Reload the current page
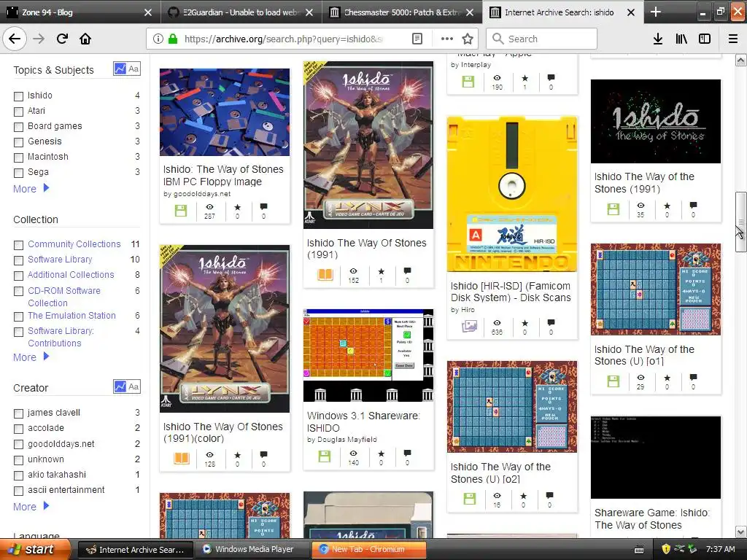Screen dimensions: 747x560 click(x=62, y=39)
